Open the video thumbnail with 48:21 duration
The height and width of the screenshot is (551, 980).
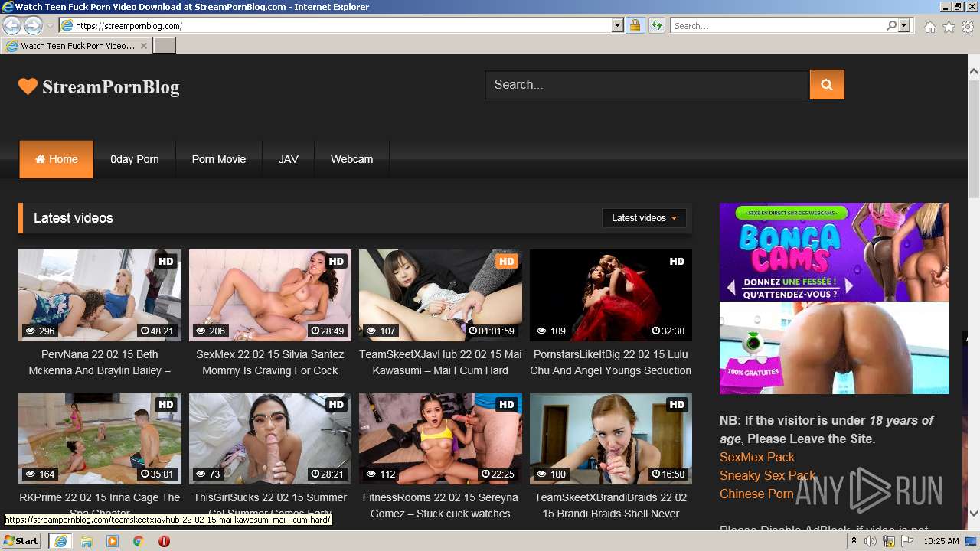(100, 295)
